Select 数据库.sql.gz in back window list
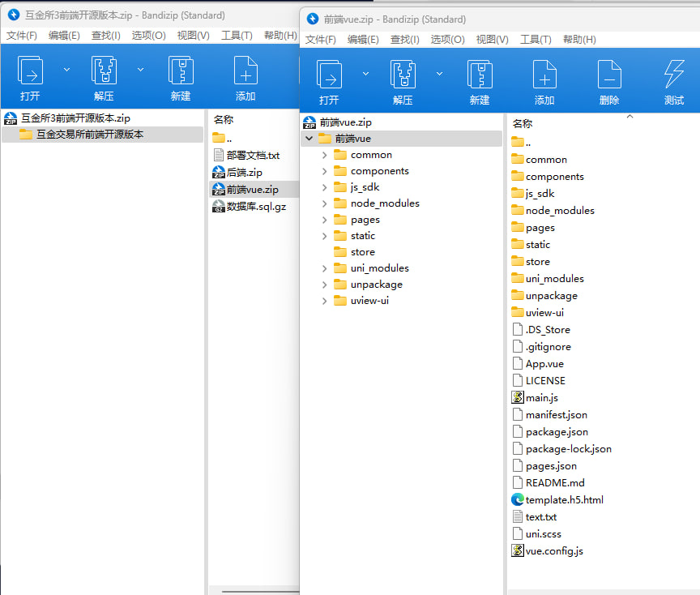 click(249, 207)
